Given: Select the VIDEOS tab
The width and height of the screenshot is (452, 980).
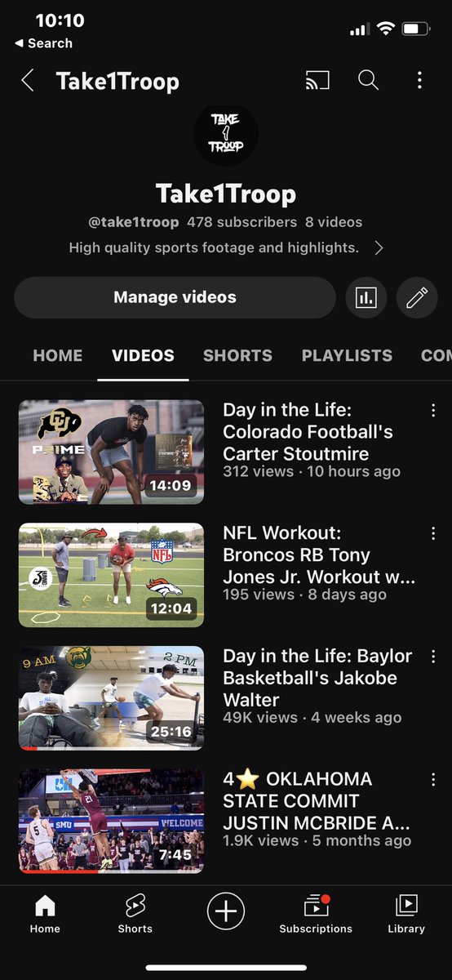Looking at the screenshot, I should coord(143,355).
